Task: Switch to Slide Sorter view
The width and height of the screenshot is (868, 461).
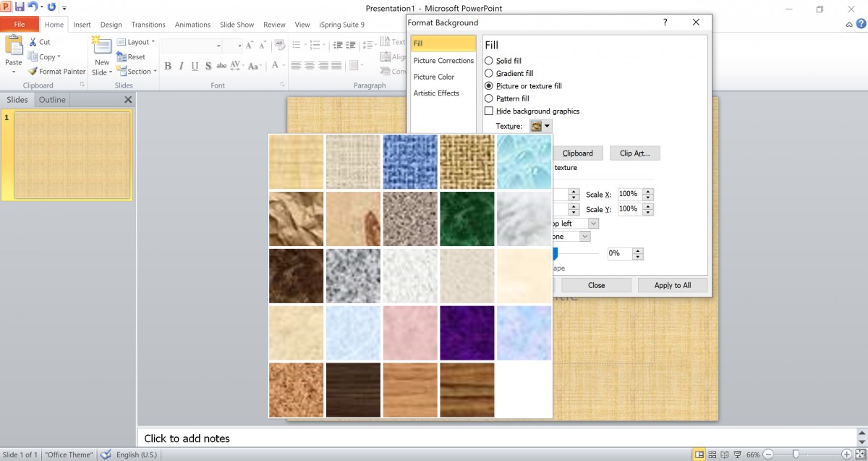Action: pyautogui.click(x=711, y=454)
